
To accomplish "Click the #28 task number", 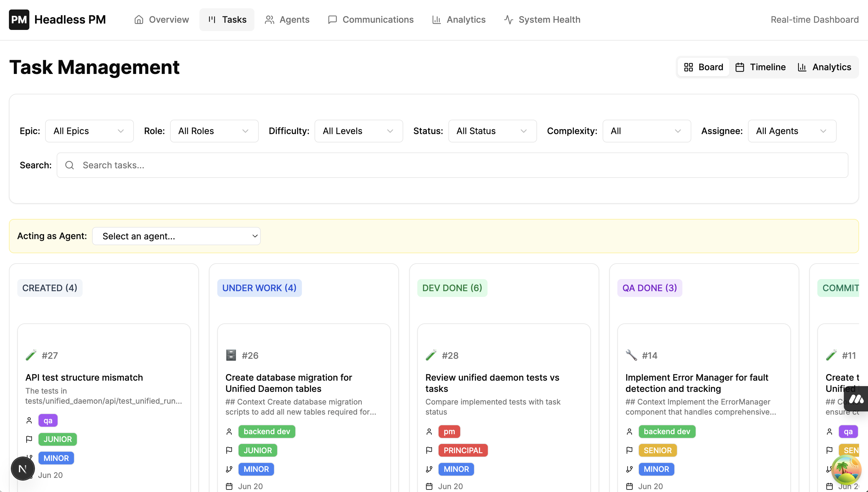I will click(450, 356).
